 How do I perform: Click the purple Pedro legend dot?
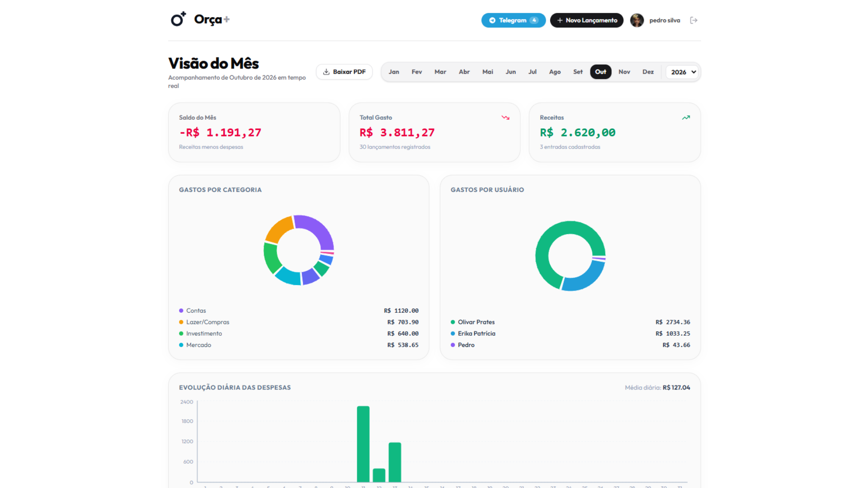pos(453,345)
